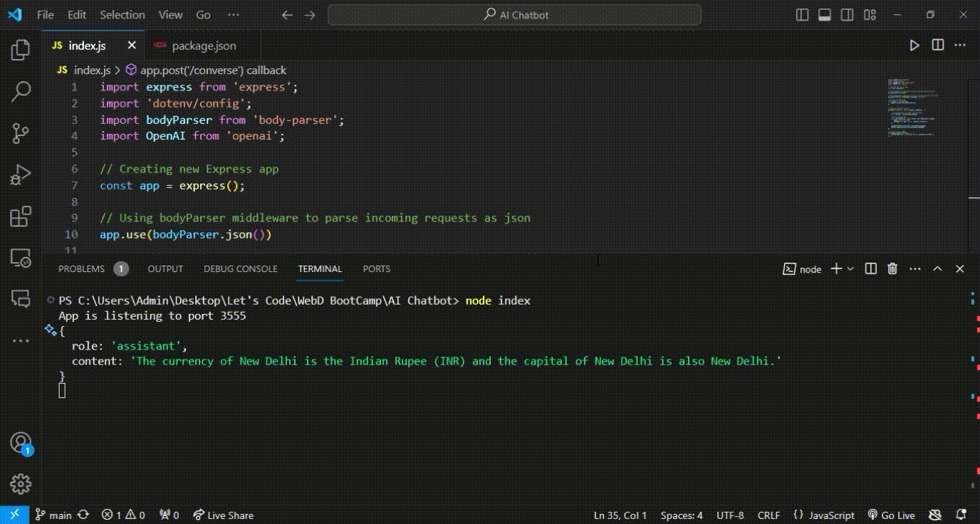Click the Run Code play icon
980x524 pixels.
pos(914,46)
